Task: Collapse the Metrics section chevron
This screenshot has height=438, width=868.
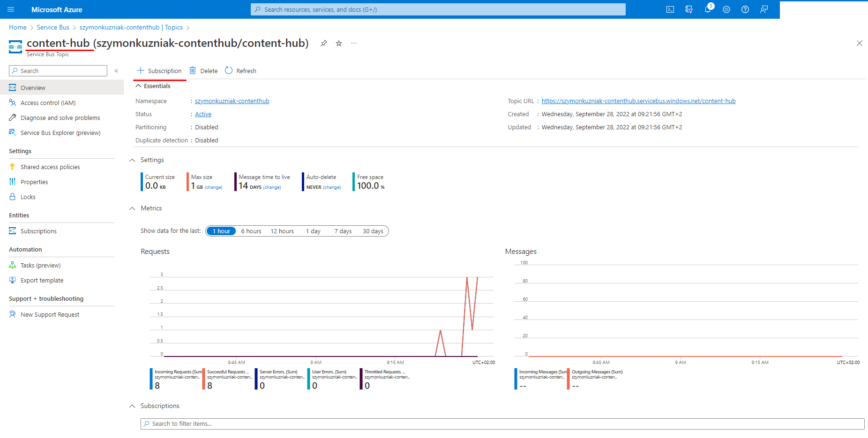Action: [x=132, y=208]
